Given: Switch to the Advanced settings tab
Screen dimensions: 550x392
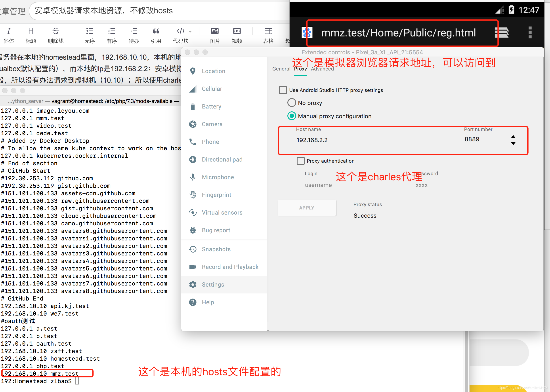Looking at the screenshot, I should 322,69.
